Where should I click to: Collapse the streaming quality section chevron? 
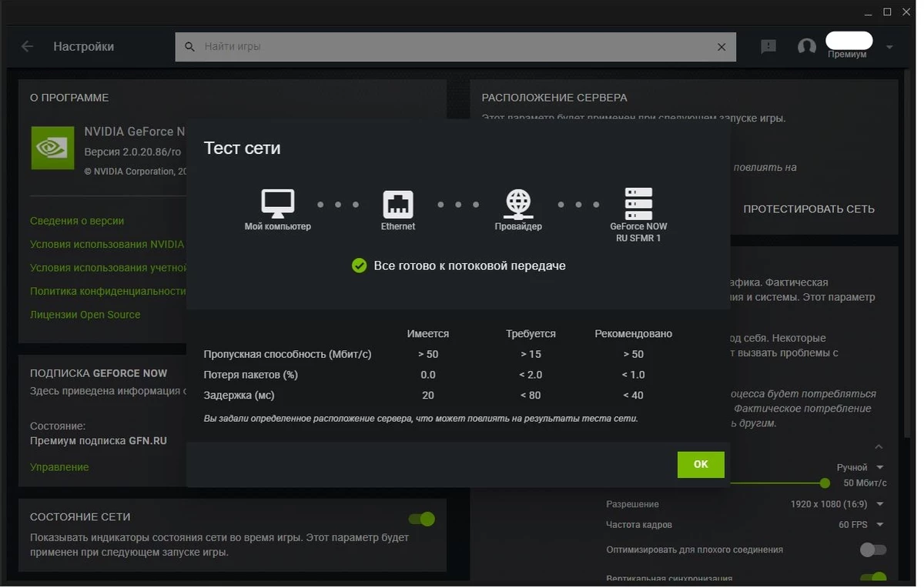click(x=879, y=446)
